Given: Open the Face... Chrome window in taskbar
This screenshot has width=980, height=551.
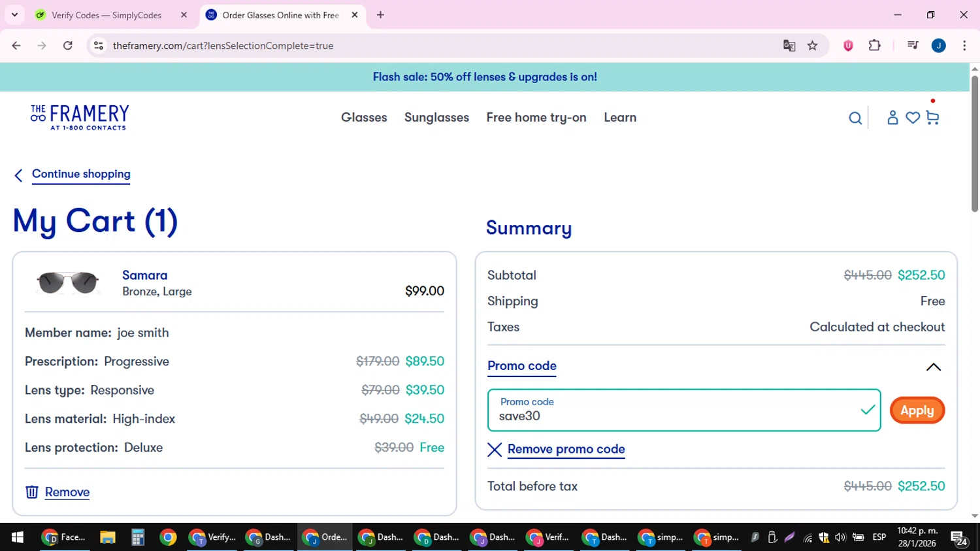Looking at the screenshot, I should (x=63, y=537).
